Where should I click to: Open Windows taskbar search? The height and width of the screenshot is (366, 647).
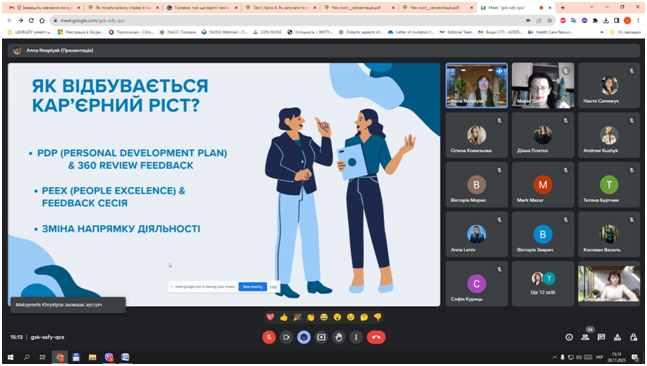pos(27,357)
